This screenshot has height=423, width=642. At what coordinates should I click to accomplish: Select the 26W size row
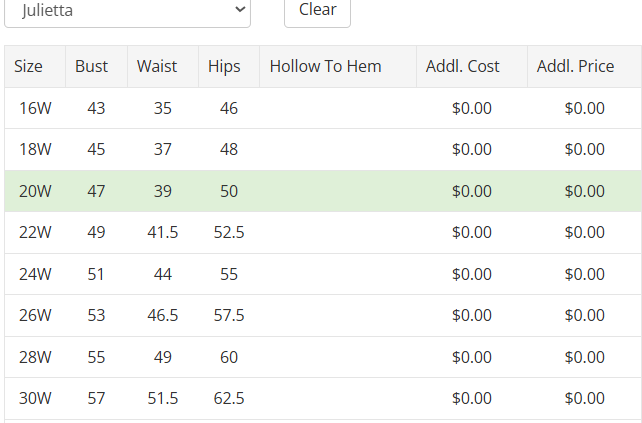click(x=35, y=316)
